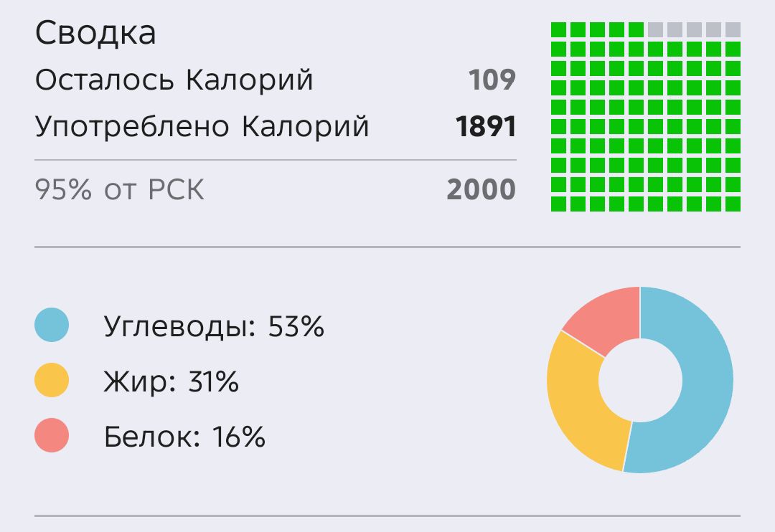Click the center hole of the donut chart
This screenshot has height=532, width=775.
(x=640, y=380)
